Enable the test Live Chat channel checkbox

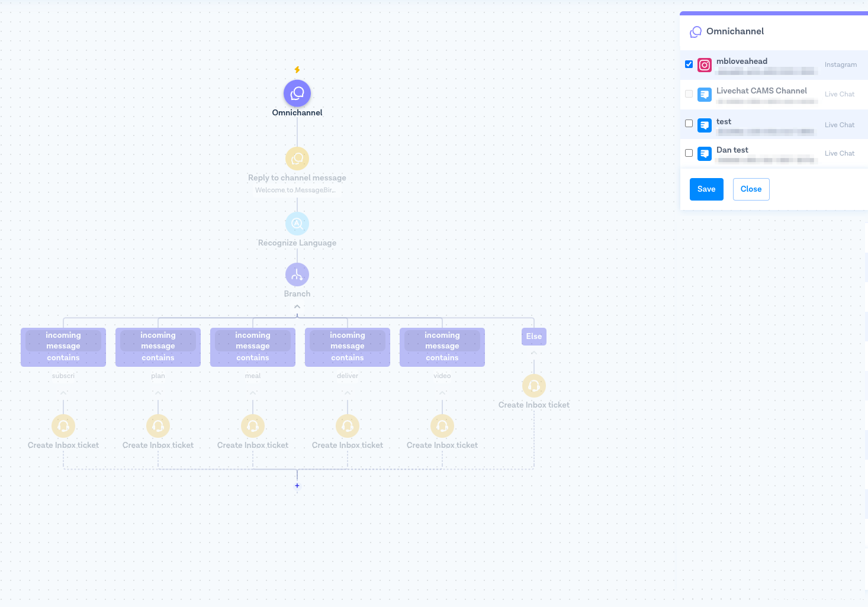pyautogui.click(x=689, y=124)
